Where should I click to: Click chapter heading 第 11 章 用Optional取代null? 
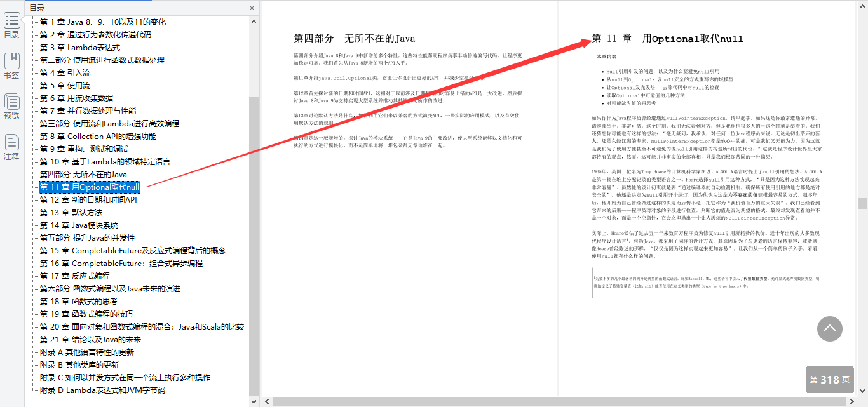pyautogui.click(x=667, y=39)
